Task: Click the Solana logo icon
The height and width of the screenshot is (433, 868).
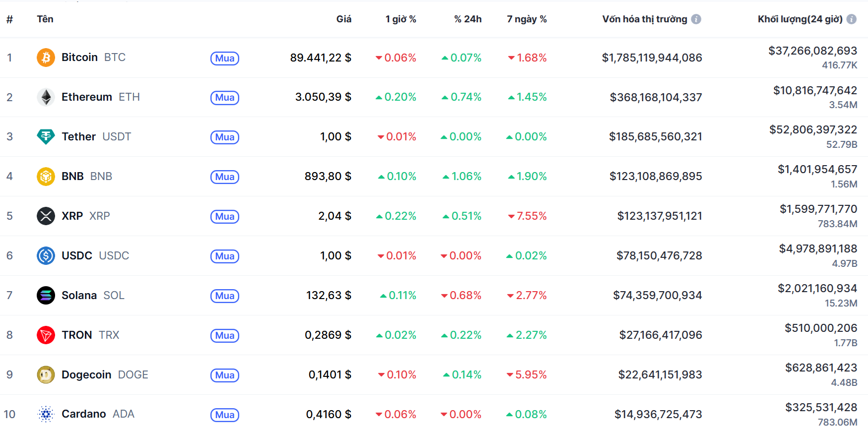Action: coord(46,295)
